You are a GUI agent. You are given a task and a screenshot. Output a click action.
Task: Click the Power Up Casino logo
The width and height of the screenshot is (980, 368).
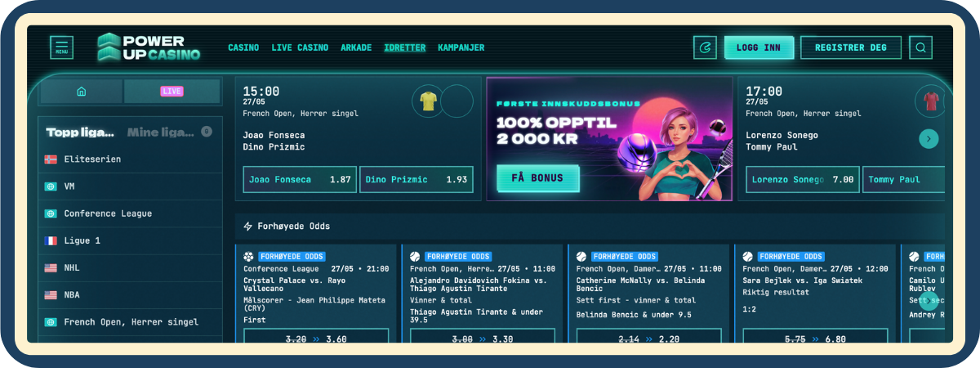(x=148, y=47)
